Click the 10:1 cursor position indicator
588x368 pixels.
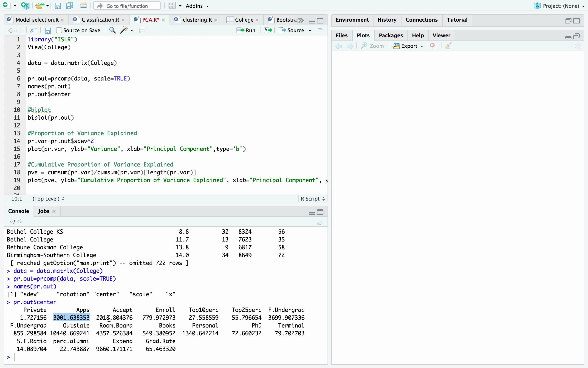(17, 198)
